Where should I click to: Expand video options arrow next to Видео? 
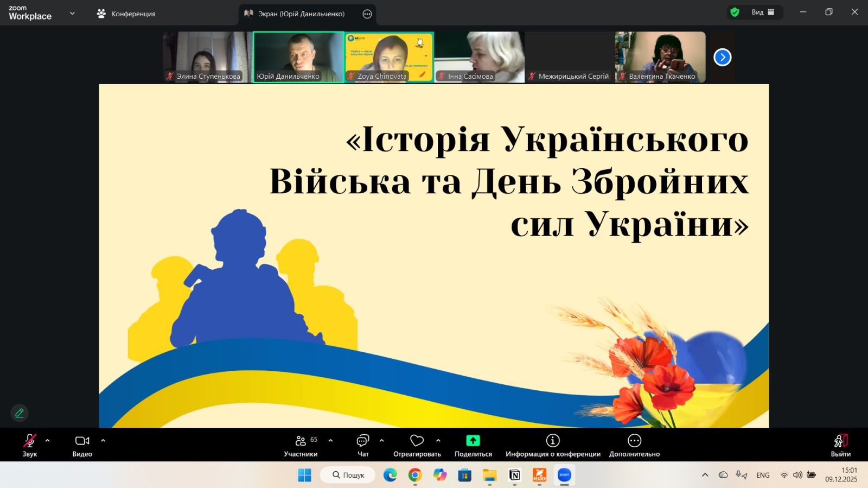[103, 441]
